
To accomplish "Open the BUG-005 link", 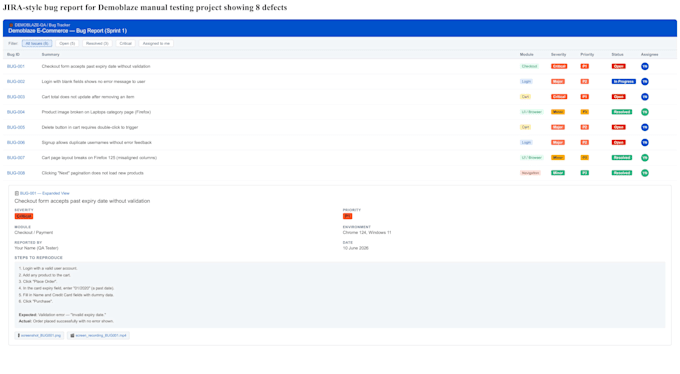I will [x=16, y=127].
